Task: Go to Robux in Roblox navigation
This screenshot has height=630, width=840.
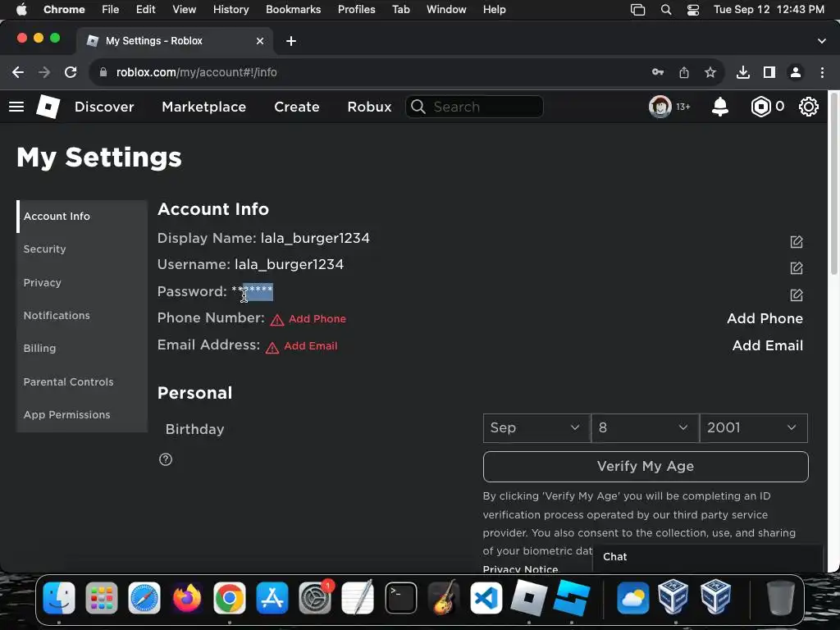Action: point(370,107)
